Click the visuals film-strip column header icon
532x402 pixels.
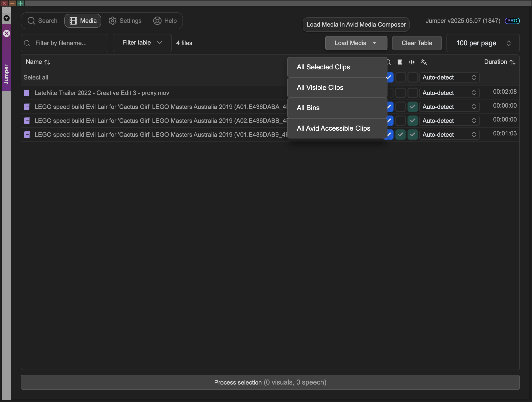click(x=400, y=62)
